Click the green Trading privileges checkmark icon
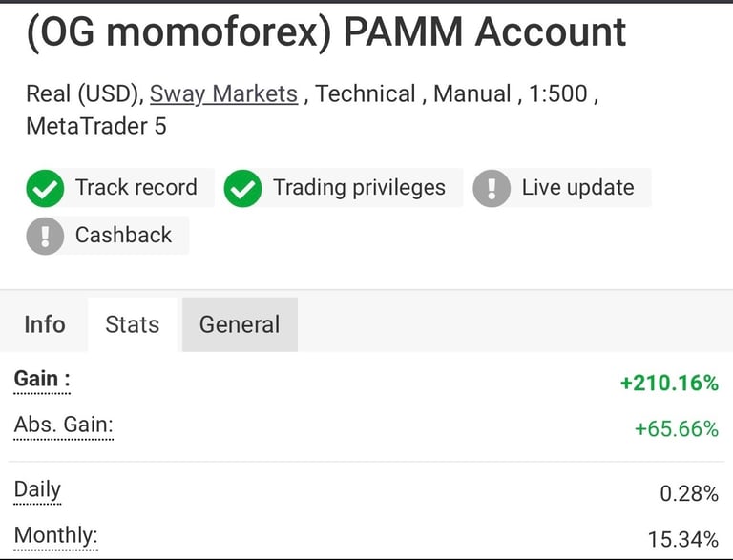The image size is (733, 560). tap(242, 188)
